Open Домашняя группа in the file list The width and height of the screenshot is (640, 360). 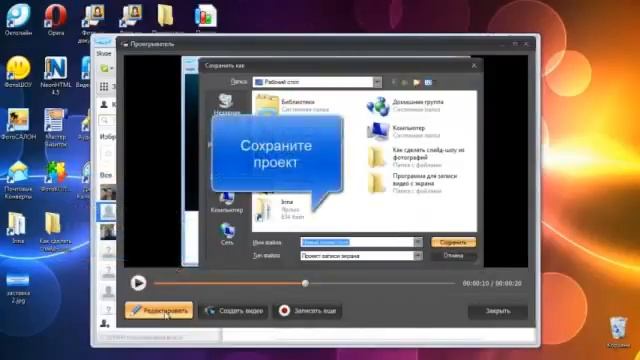(406, 106)
